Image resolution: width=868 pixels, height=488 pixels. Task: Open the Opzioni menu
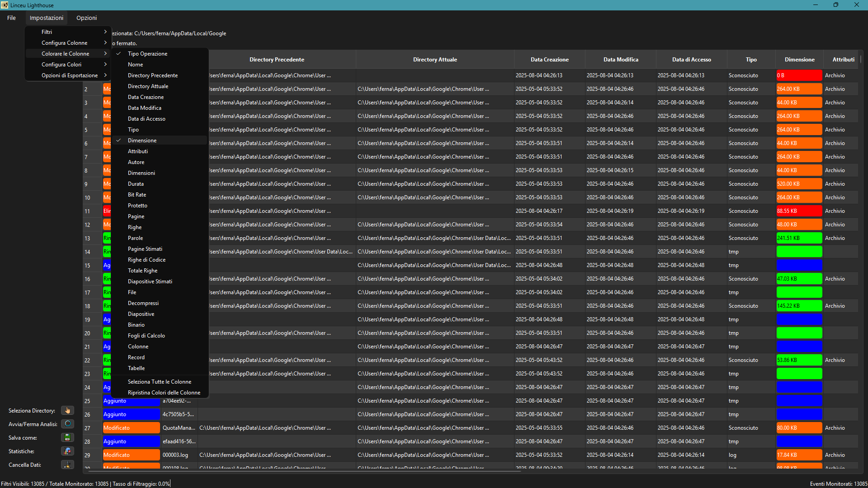[86, 18]
